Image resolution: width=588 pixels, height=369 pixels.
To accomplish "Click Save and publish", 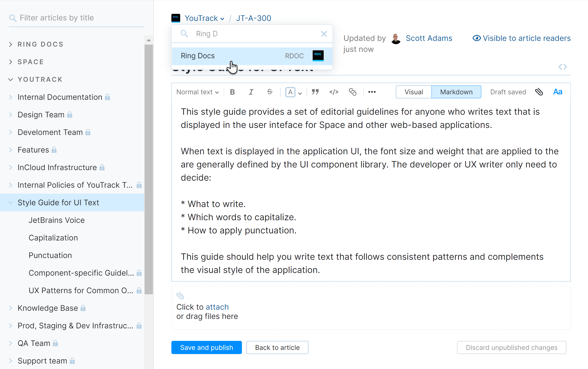I will (206, 347).
